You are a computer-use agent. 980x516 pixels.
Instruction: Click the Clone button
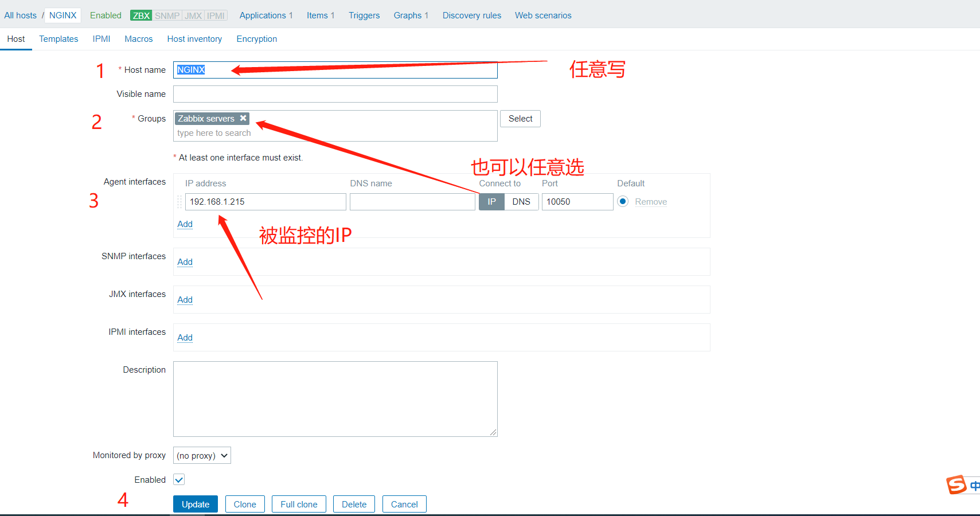245,504
